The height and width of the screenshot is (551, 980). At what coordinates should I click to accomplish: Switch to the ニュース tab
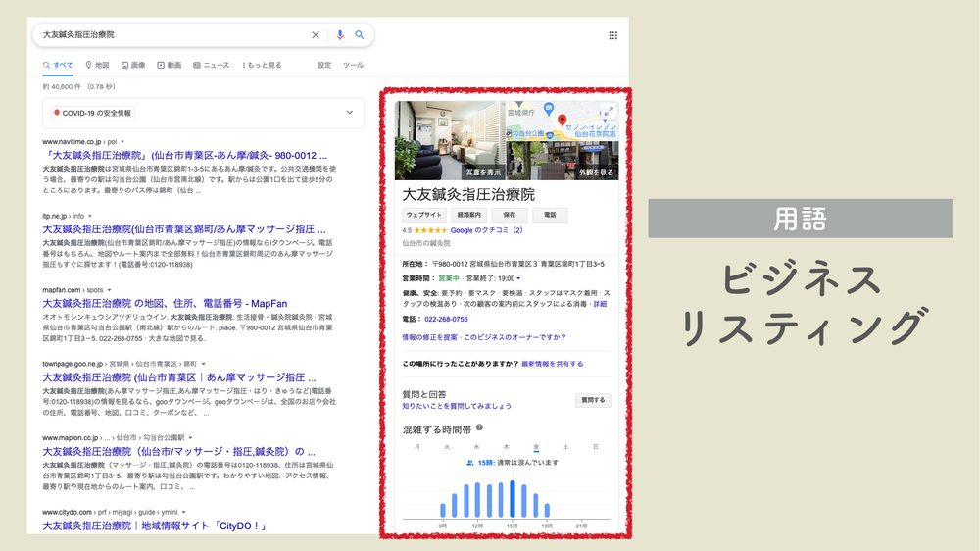pyautogui.click(x=212, y=65)
